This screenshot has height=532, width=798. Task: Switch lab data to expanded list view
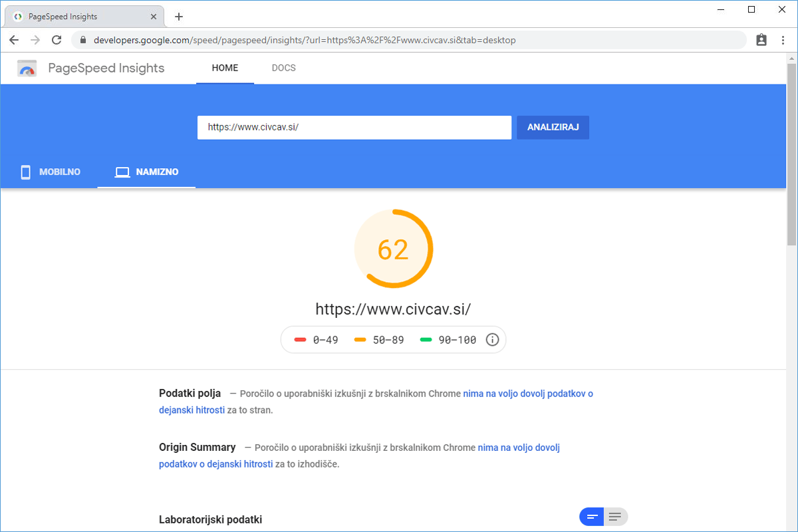tap(616, 517)
